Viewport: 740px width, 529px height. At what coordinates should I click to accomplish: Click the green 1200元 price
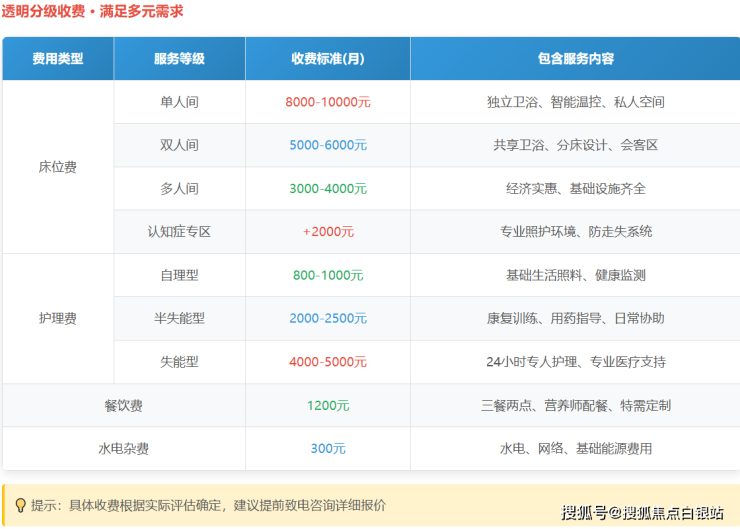(x=328, y=405)
